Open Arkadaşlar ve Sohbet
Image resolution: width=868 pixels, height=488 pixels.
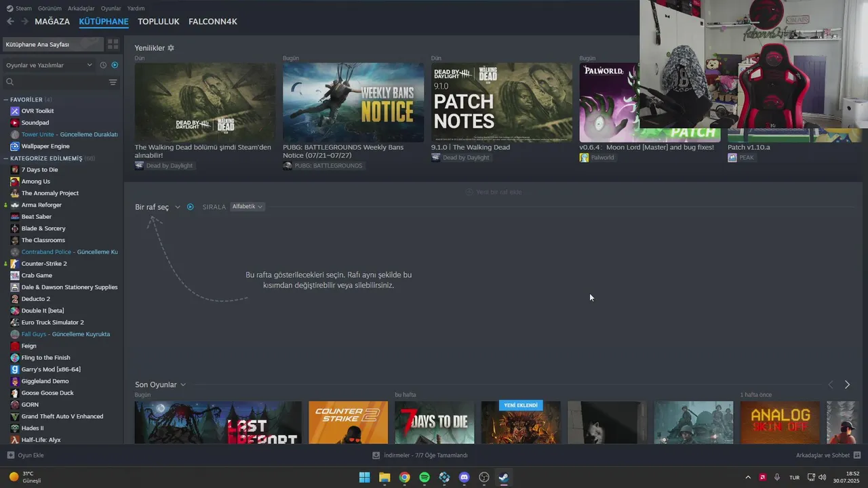pyautogui.click(x=828, y=455)
